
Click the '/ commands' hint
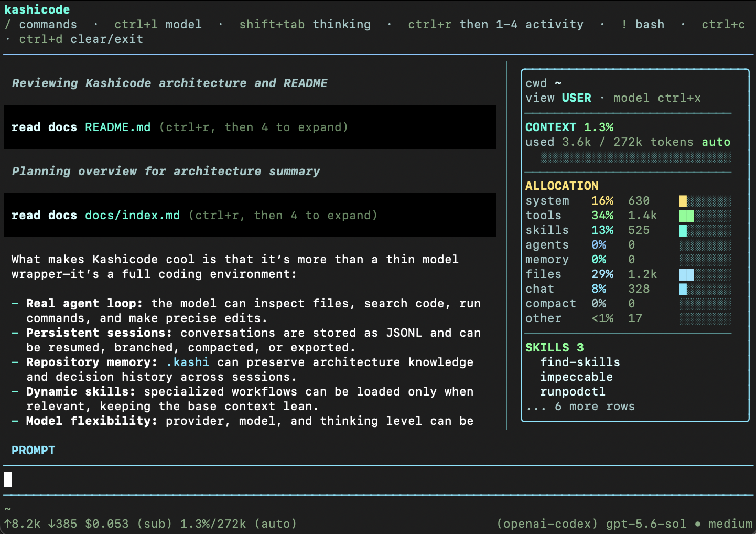point(40,24)
